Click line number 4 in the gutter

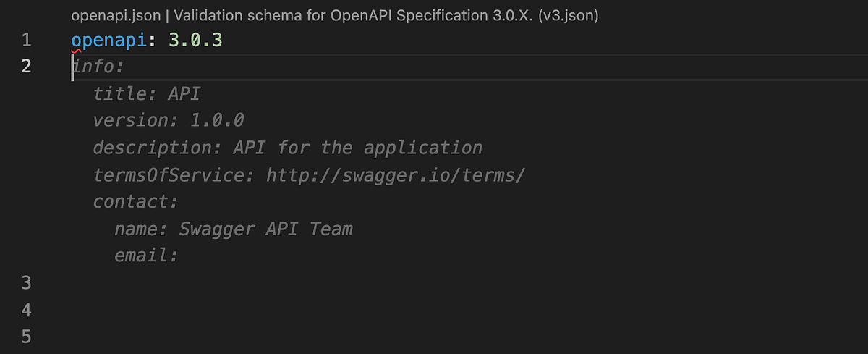[26, 310]
